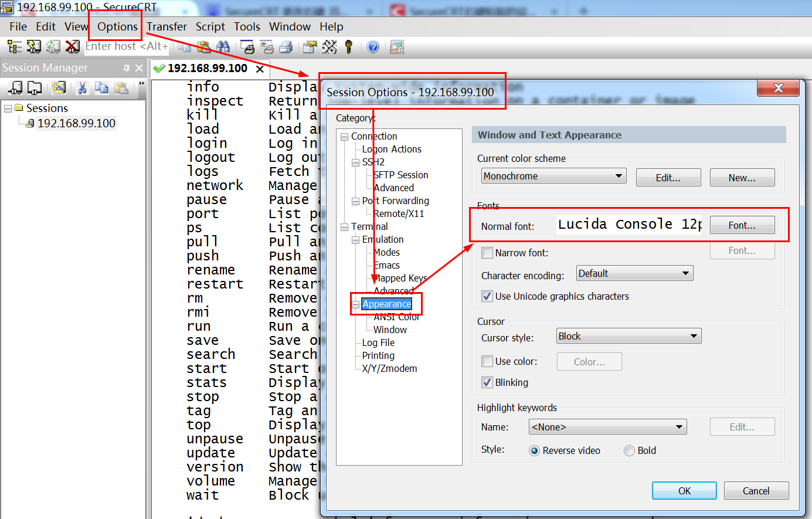This screenshot has width=812, height=519.
Task: Open the File menu
Action: tap(18, 26)
